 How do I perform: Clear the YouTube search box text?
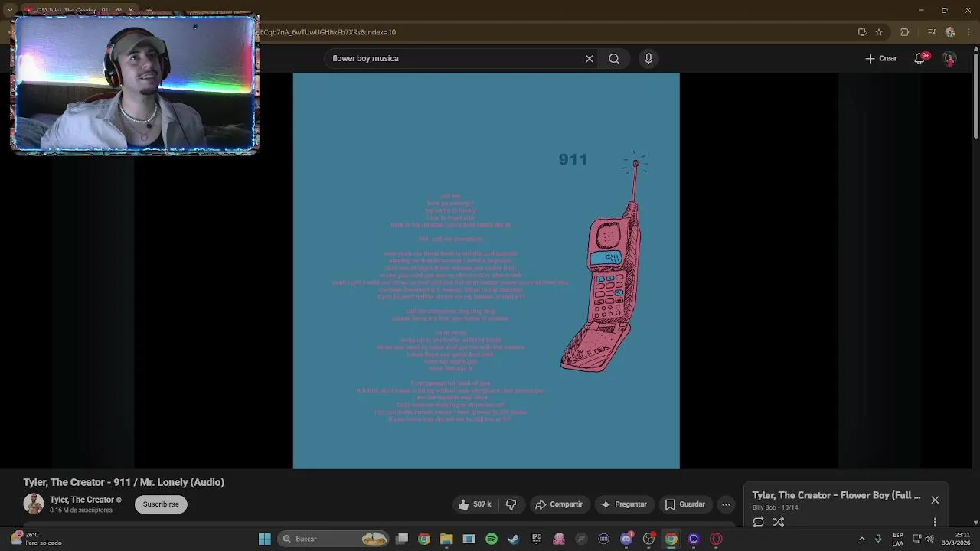(590, 58)
